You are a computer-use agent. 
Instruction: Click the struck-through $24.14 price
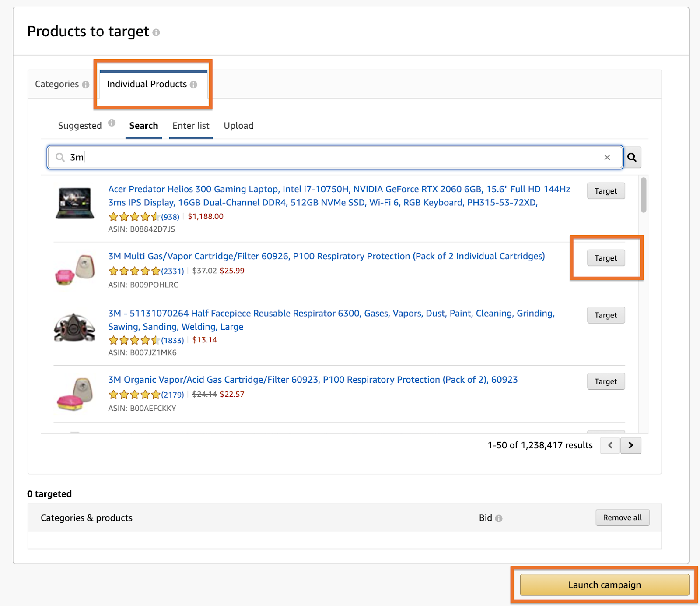(204, 394)
